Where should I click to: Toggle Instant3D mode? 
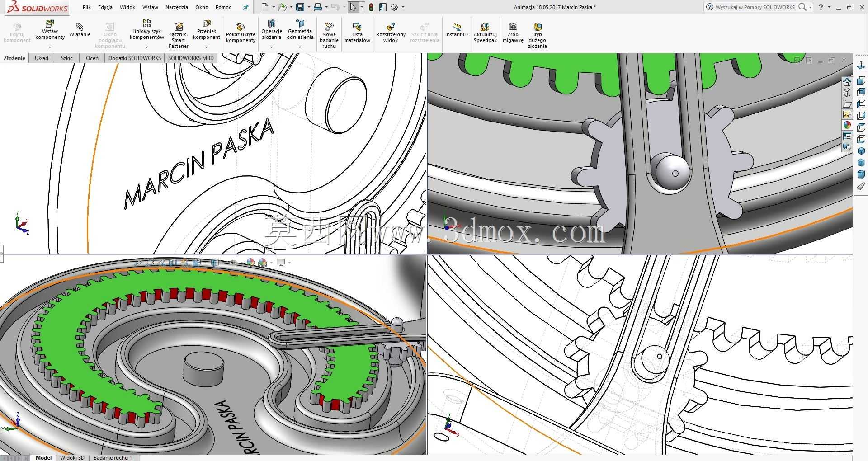(x=456, y=30)
